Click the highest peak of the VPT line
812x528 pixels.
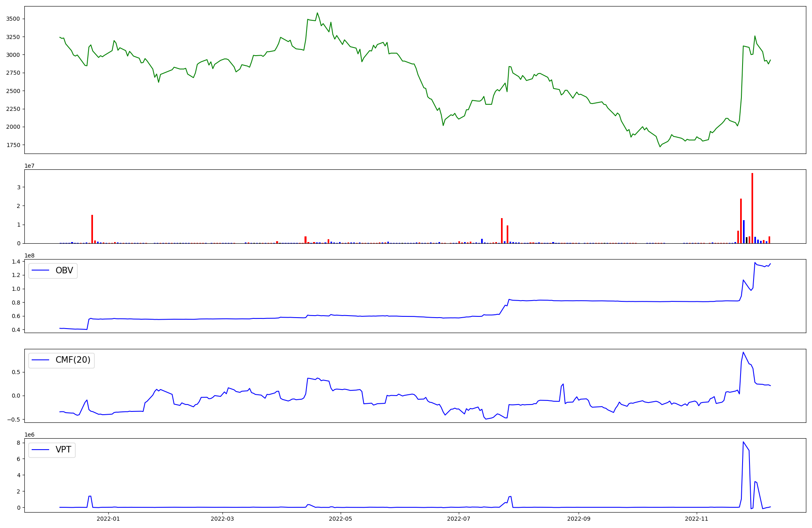pos(743,442)
